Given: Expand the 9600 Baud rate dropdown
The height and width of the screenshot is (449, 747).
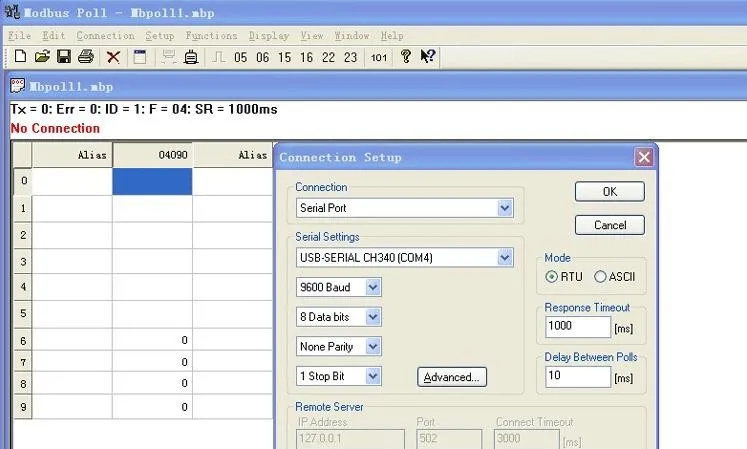Looking at the screenshot, I should [373, 287].
